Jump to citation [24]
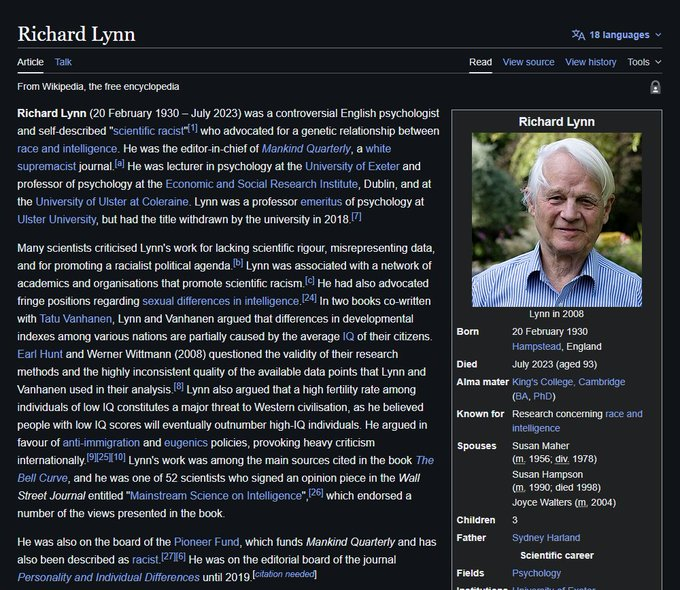680x590 pixels. click(x=309, y=298)
